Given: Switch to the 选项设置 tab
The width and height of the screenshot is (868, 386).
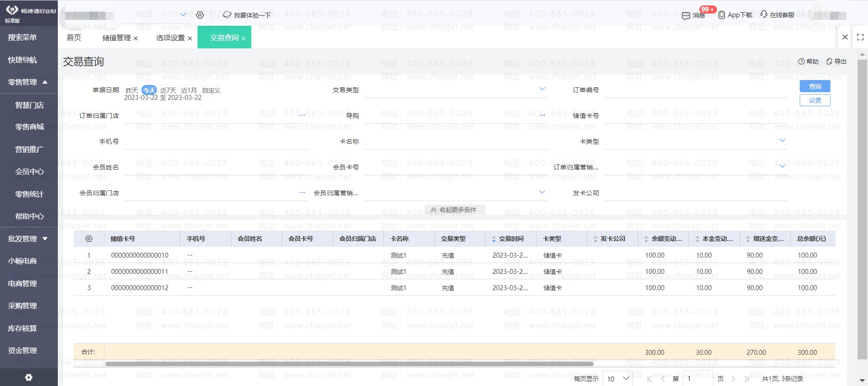Looking at the screenshot, I should (x=170, y=38).
